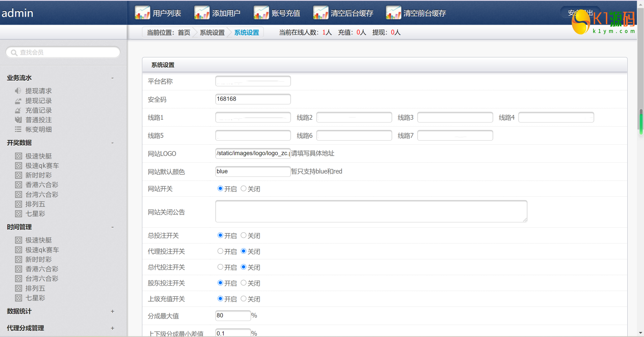Image resolution: width=644 pixels, height=337 pixels.
Task: Collapse the 业务流水 sidebar section
Action: 112,78
